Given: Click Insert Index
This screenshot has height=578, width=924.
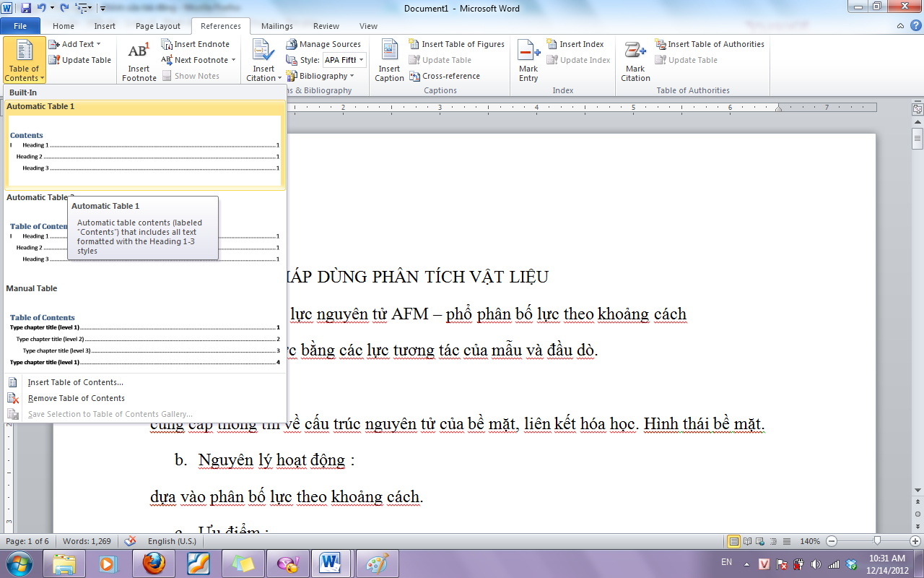Looking at the screenshot, I should click(x=575, y=44).
